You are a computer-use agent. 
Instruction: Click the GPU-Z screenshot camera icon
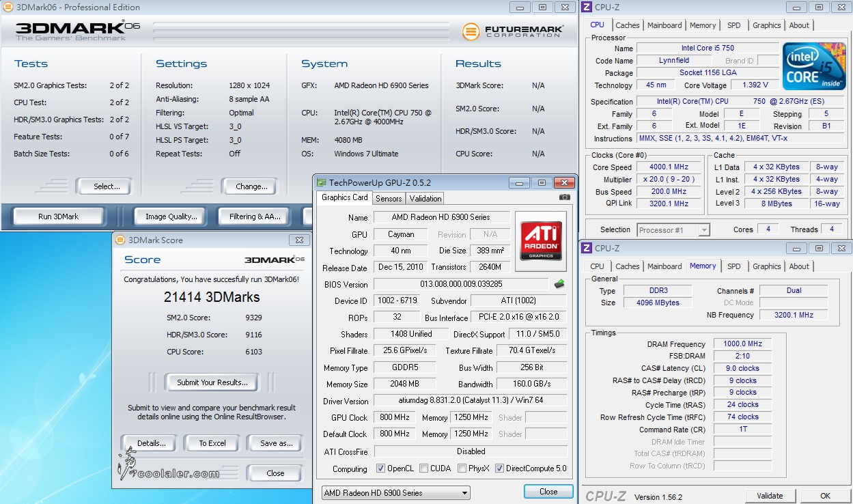(564, 197)
